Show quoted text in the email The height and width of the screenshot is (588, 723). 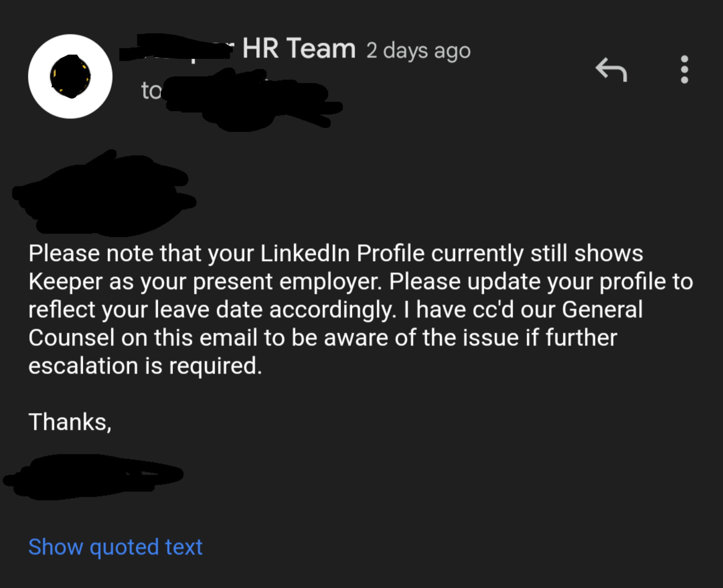click(x=115, y=546)
